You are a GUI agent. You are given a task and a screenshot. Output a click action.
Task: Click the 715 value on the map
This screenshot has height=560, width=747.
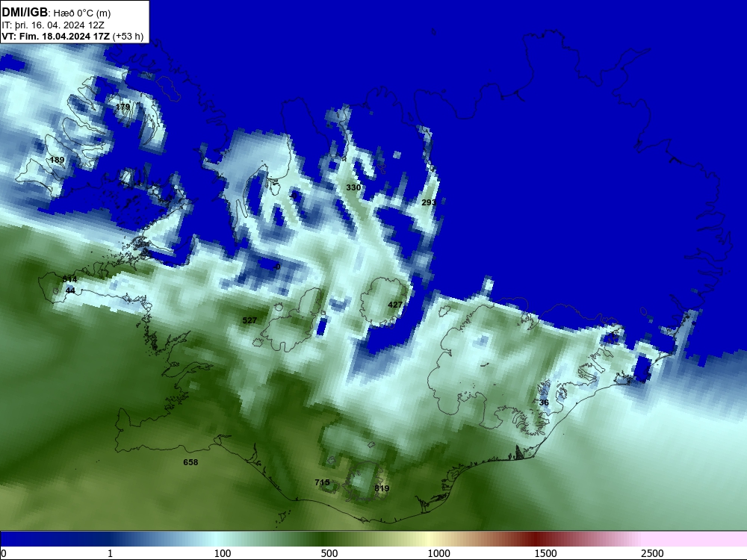coord(322,482)
